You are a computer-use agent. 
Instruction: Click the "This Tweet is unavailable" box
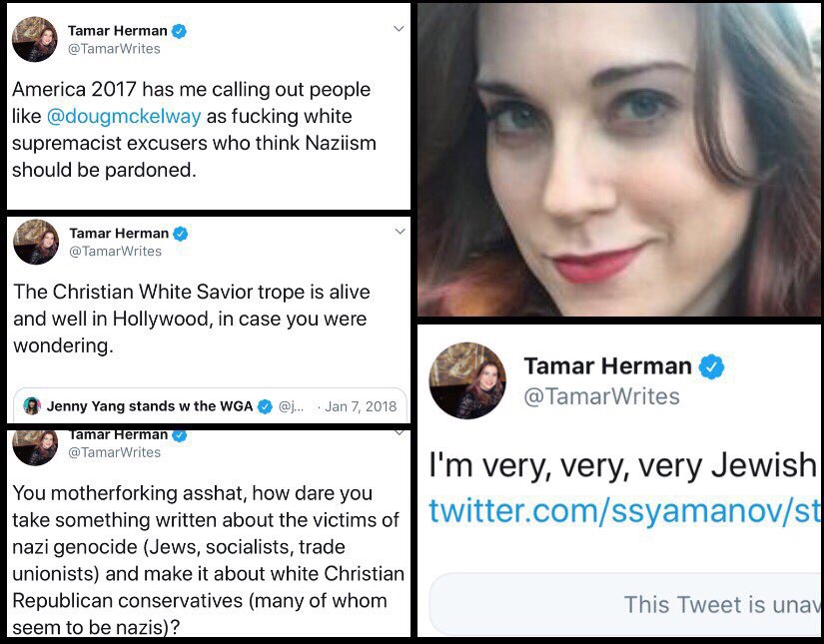pos(624,603)
